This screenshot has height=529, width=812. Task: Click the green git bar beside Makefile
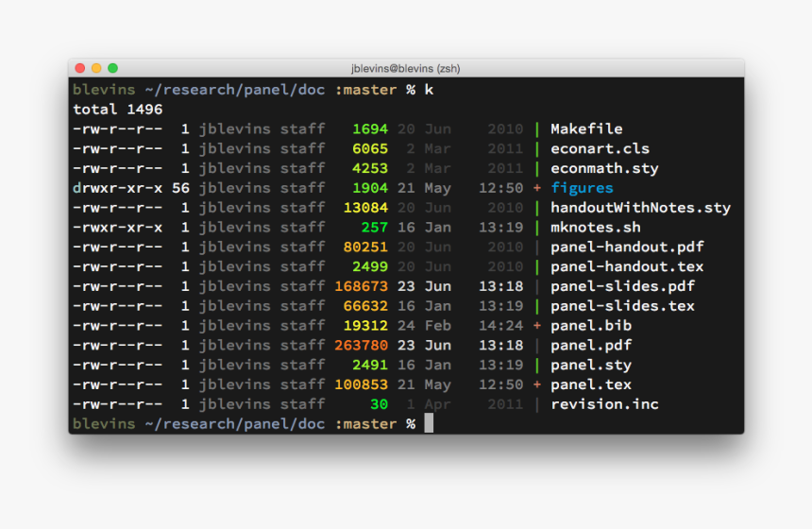[537, 129]
